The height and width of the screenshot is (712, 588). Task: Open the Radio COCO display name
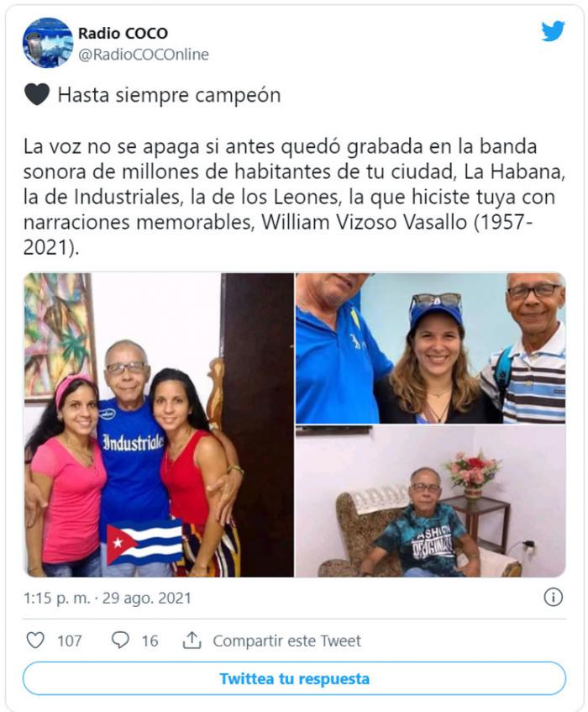[123, 33]
